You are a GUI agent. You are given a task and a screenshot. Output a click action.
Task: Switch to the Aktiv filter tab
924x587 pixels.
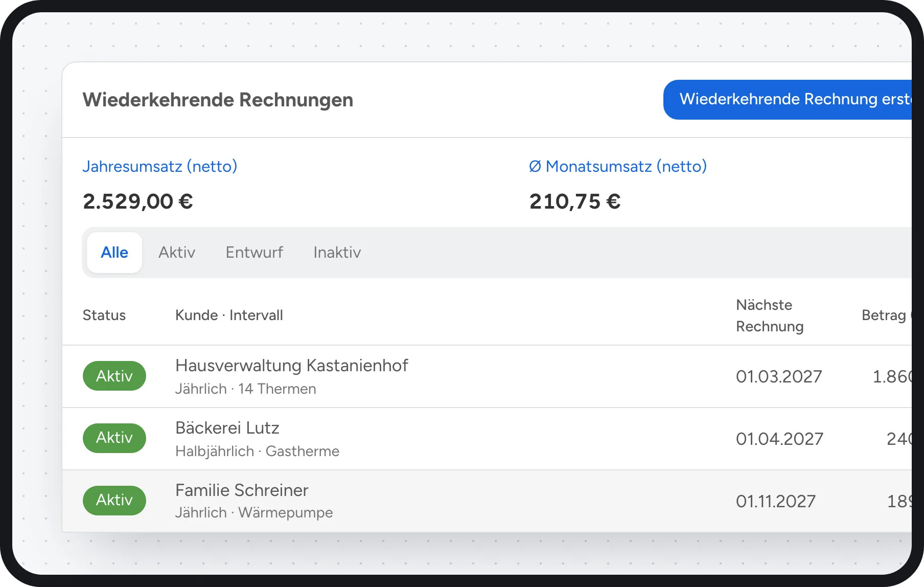[x=177, y=253]
